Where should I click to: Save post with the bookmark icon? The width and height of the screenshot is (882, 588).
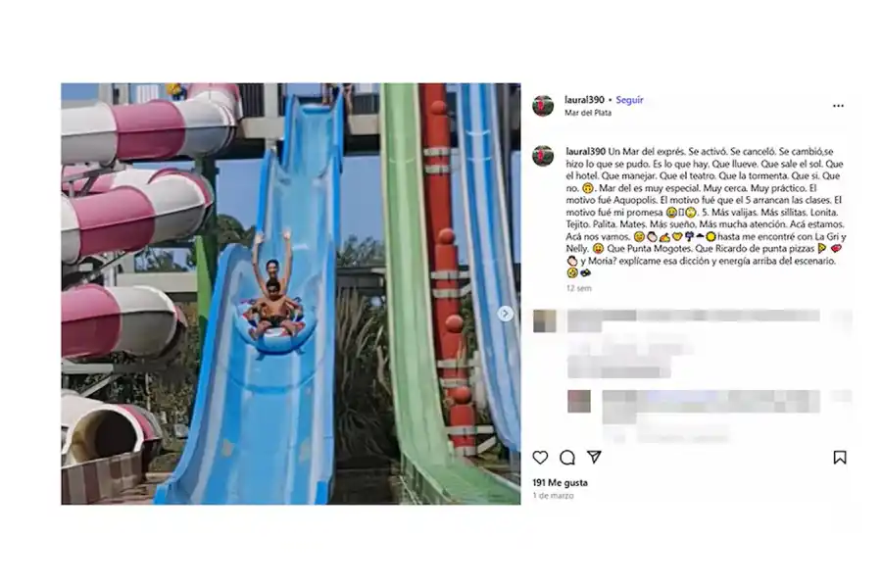click(x=839, y=458)
